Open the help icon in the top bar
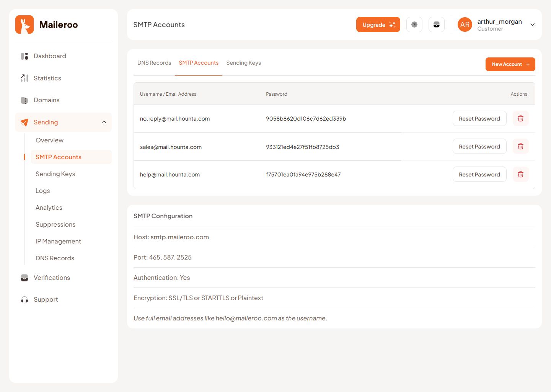Image resolution: width=551 pixels, height=392 pixels. [414, 24]
